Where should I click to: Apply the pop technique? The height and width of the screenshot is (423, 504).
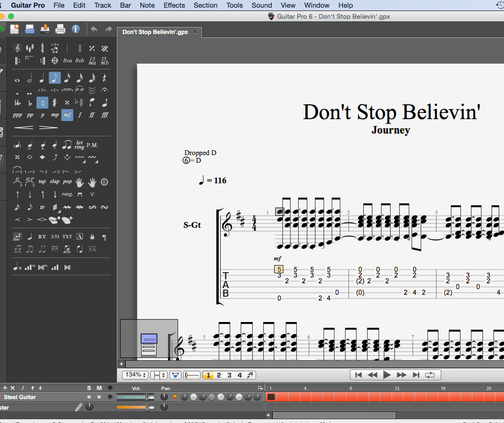(x=67, y=182)
